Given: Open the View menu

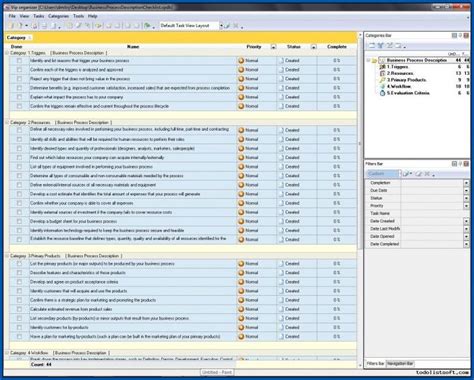Looking at the screenshot, I should (x=24, y=16).
